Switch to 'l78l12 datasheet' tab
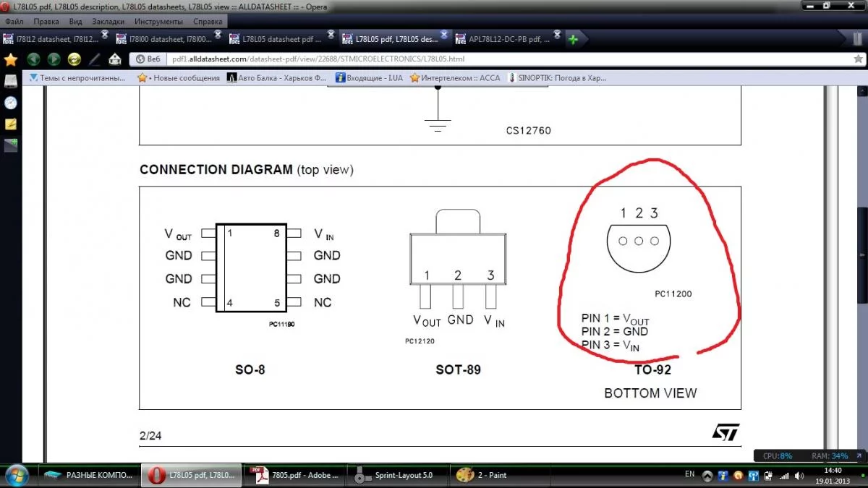This screenshot has height=488, width=868. (x=55, y=39)
